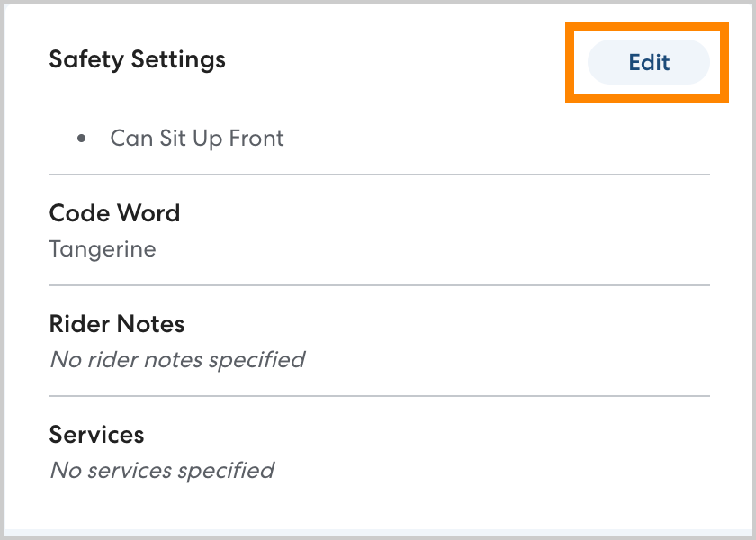
Task: Click the bullet dot before Can Sit Up Front
Action: [82, 139]
